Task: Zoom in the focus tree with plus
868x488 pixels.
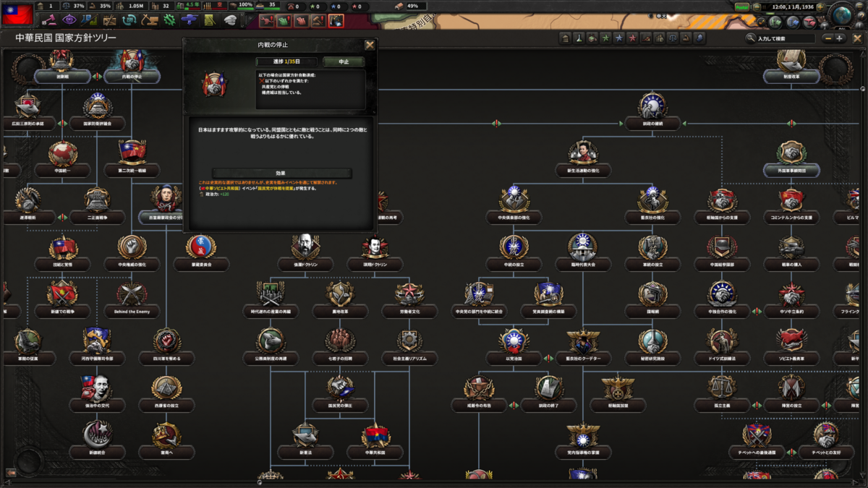Action: pyautogui.click(x=840, y=38)
